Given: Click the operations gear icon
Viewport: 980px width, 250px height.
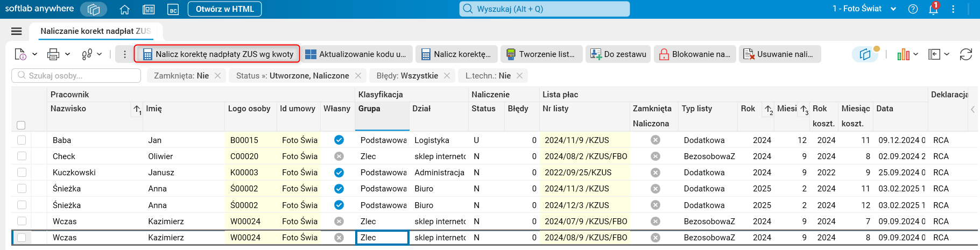Looking at the screenshot, I should [87, 54].
